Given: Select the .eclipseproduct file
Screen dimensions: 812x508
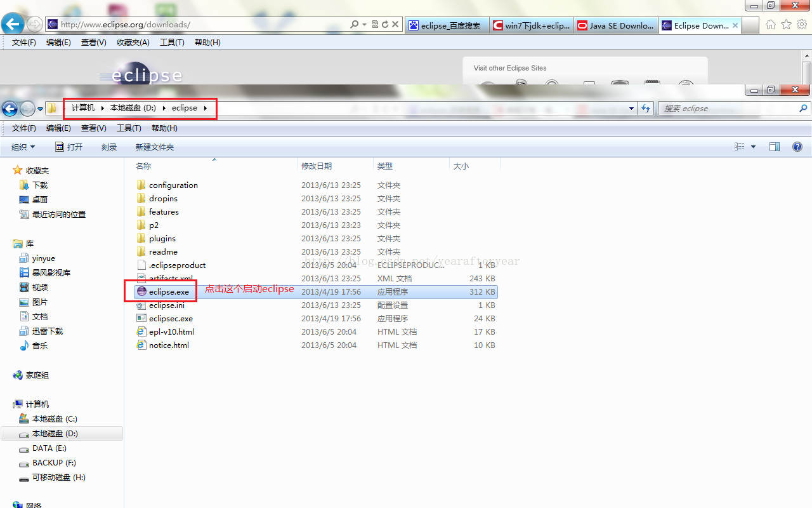Looking at the screenshot, I should [177, 265].
